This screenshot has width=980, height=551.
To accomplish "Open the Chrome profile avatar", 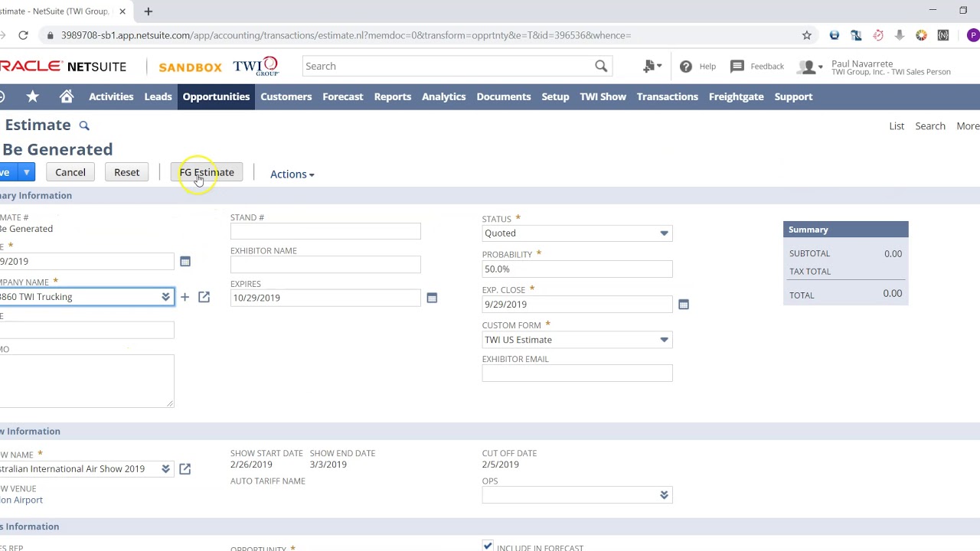I will tap(973, 35).
